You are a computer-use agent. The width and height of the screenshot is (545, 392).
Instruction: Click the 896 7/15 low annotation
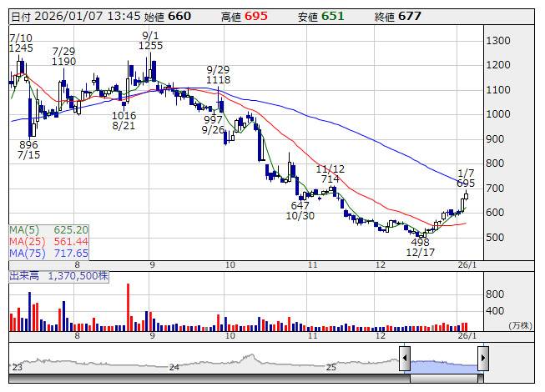point(29,149)
